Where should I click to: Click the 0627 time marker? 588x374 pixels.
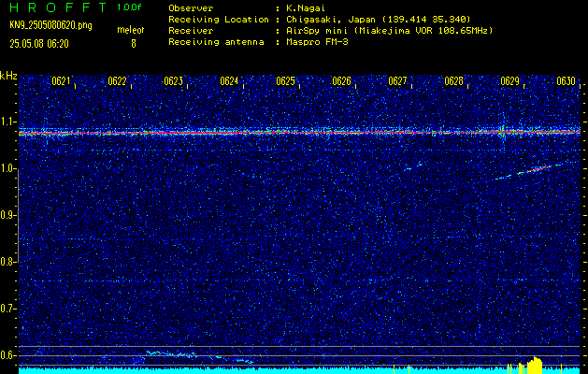[398, 81]
